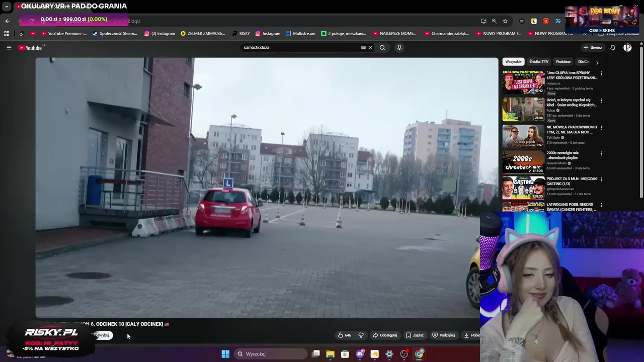Screen dimensions: 644x362
Task: Click the Wyszukaj taskbar search box
Action: coord(271,354)
